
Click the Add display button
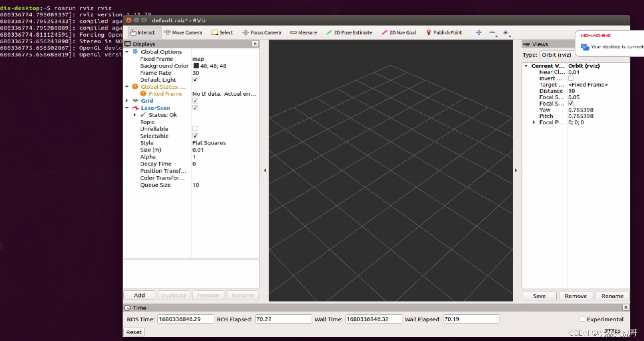click(139, 295)
